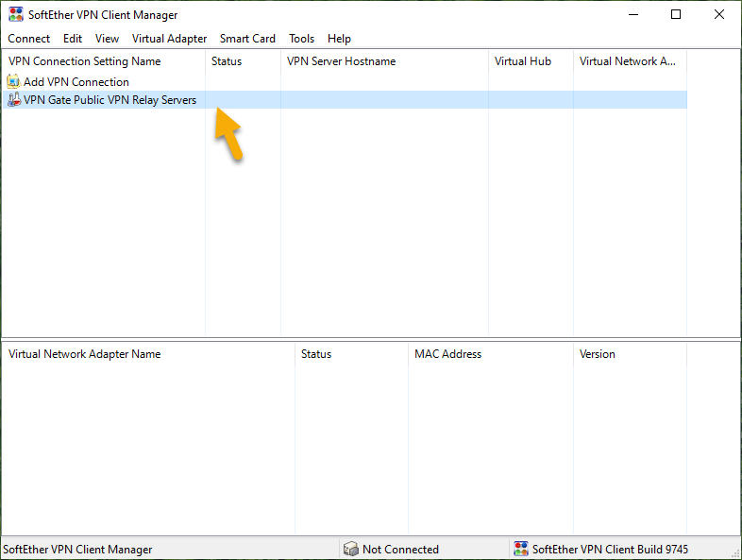Open the Help menu
742x560 pixels.
339,39
